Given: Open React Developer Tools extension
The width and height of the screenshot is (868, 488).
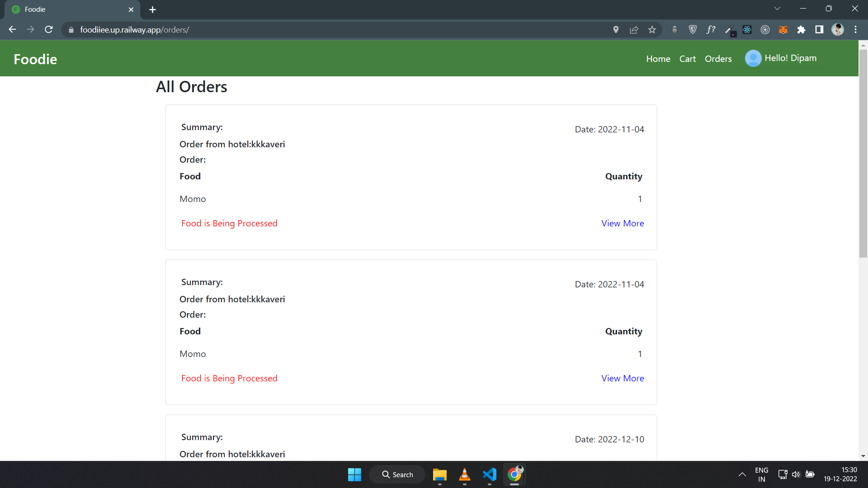Looking at the screenshot, I should (747, 29).
